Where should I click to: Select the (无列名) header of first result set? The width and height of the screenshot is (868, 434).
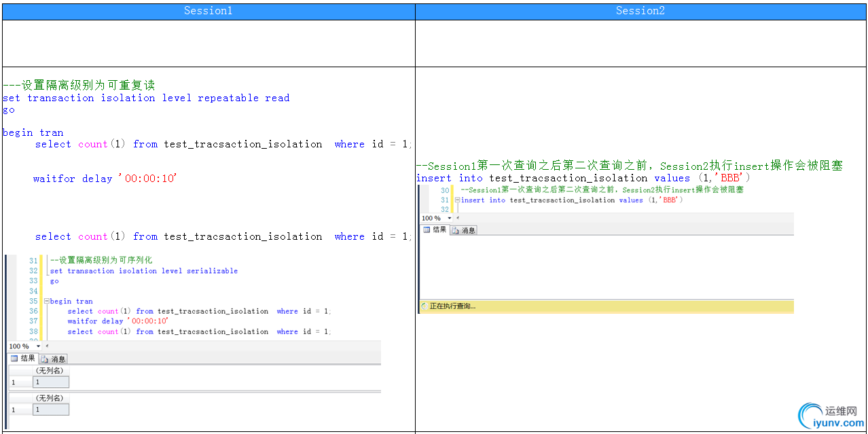[x=50, y=371]
